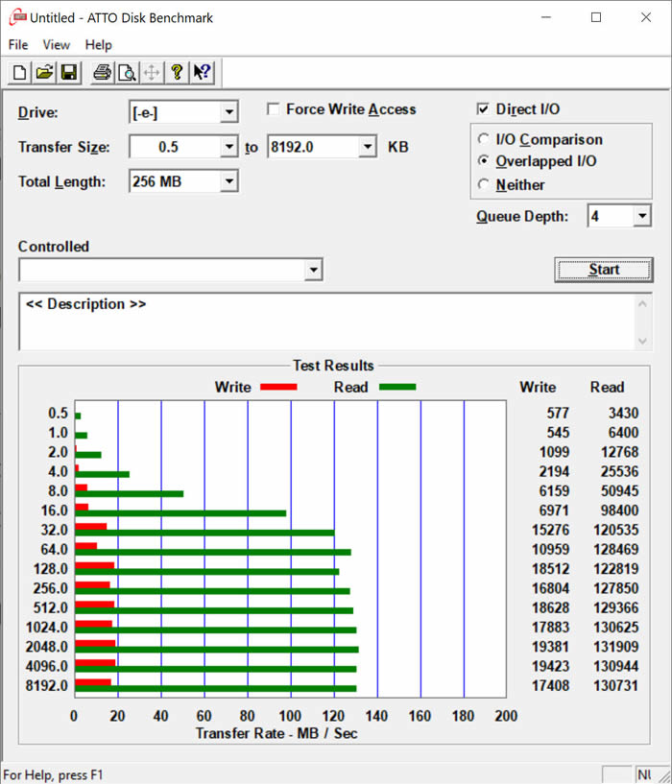Click the Transfer Rate - MB / Sec axis label
The height and width of the screenshot is (784, 672).
[x=276, y=733]
